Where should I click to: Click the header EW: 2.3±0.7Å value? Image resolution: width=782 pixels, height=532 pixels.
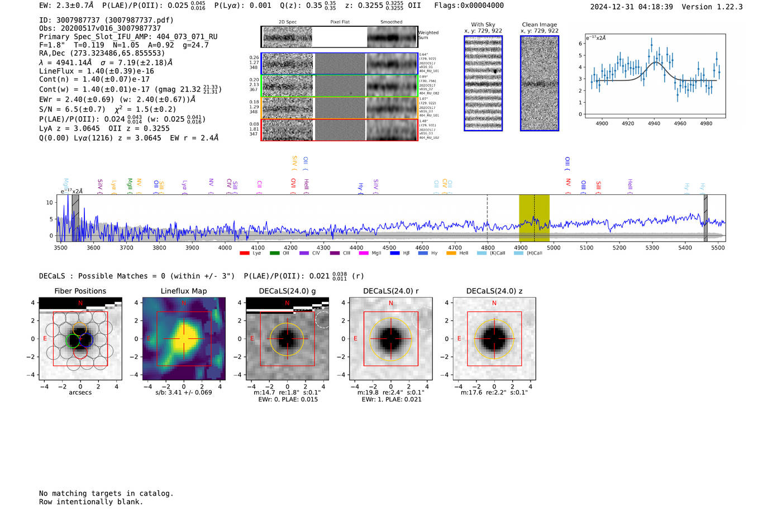click(66, 6)
